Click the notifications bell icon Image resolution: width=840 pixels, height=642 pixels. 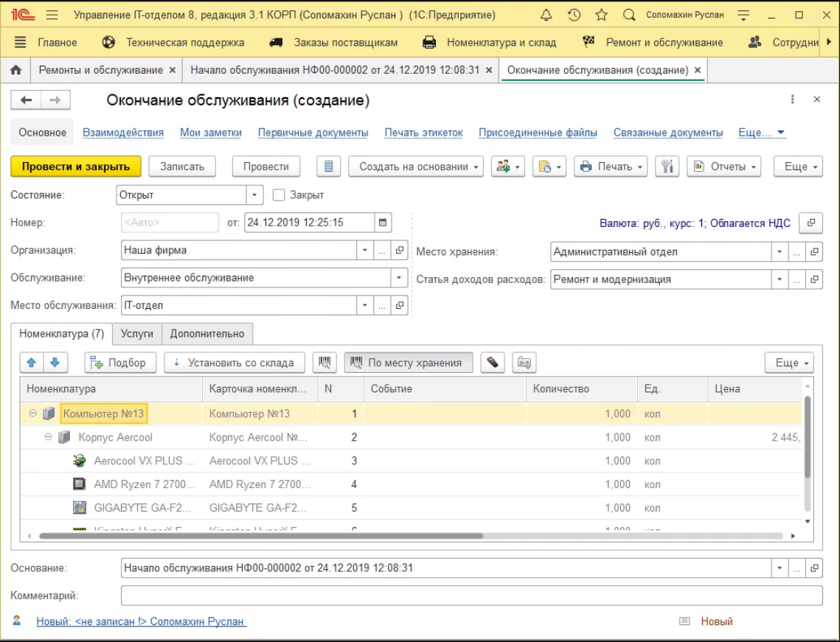pos(546,15)
